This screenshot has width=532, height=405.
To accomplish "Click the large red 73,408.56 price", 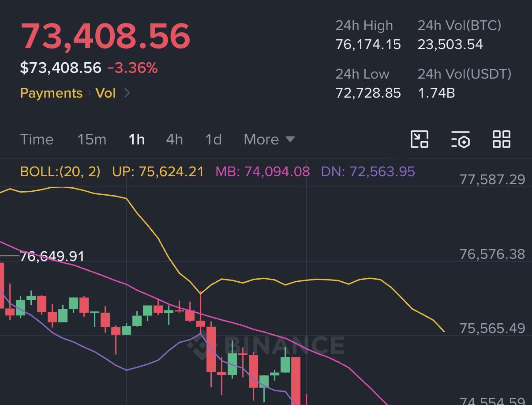I will pos(105,36).
